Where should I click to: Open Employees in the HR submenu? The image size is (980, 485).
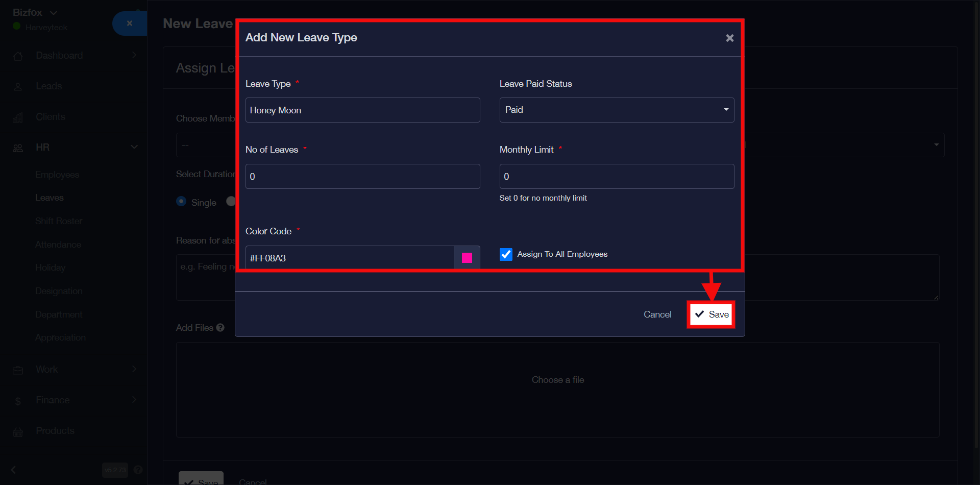[57, 175]
